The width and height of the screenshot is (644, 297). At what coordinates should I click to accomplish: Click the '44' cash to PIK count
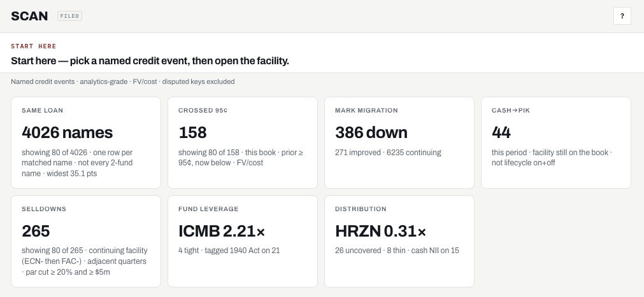tap(501, 132)
